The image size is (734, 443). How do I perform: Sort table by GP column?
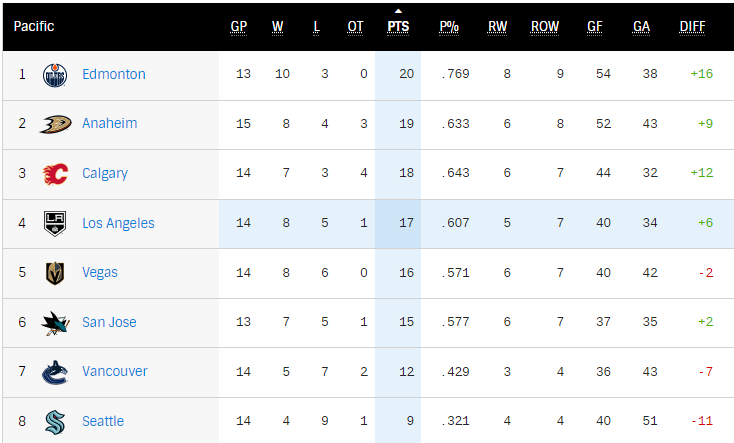coord(239,27)
